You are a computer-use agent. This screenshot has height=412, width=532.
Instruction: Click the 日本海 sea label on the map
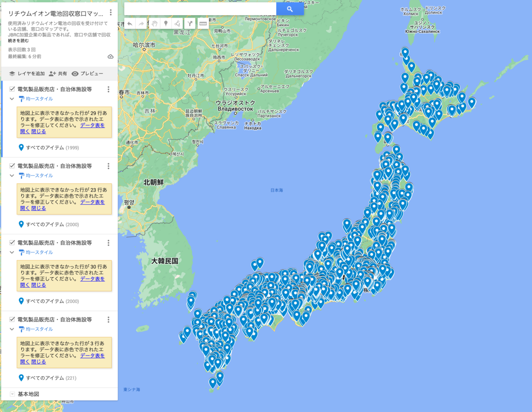[277, 190]
